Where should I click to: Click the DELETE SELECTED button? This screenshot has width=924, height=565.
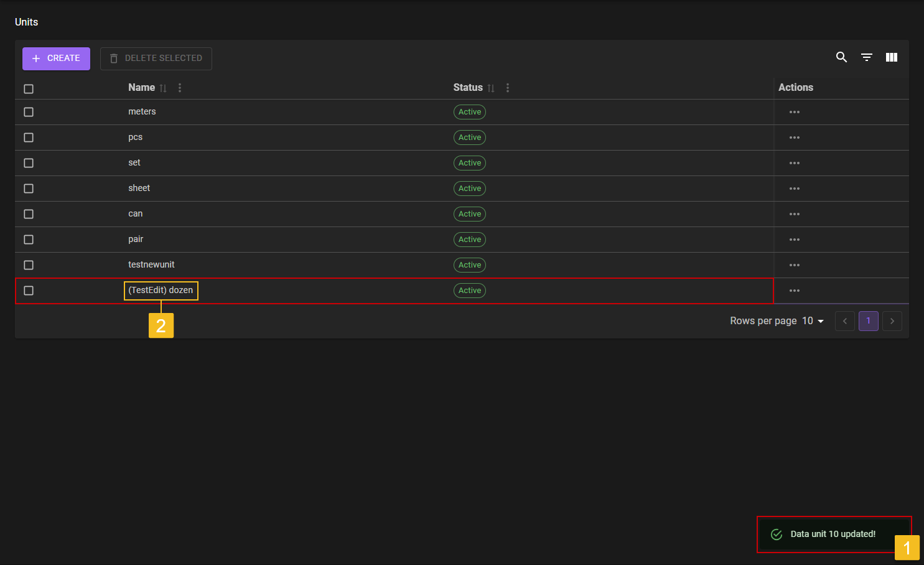click(156, 58)
